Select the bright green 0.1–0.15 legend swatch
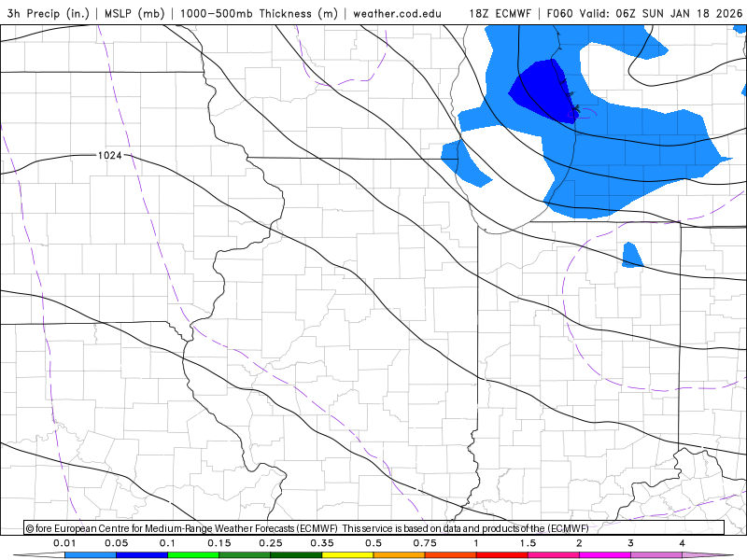747x560 pixels. tap(193, 555)
